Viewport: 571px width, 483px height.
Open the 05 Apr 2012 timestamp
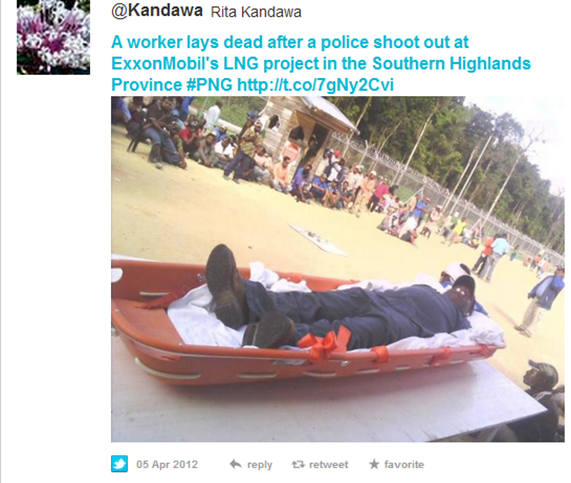(167, 464)
